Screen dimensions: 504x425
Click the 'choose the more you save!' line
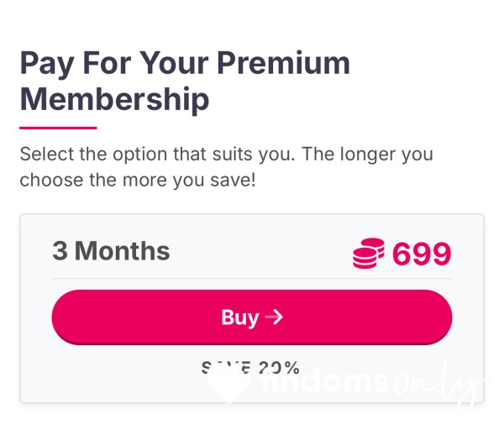point(138,180)
